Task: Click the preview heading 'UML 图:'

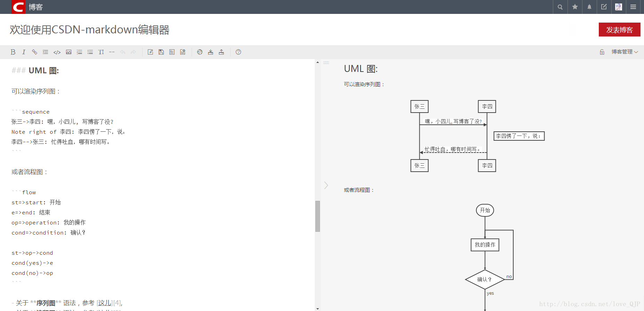Action: (x=361, y=69)
